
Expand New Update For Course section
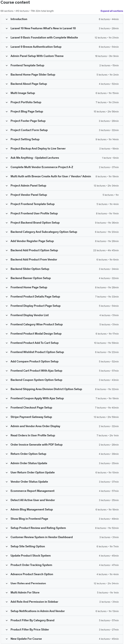62,639
